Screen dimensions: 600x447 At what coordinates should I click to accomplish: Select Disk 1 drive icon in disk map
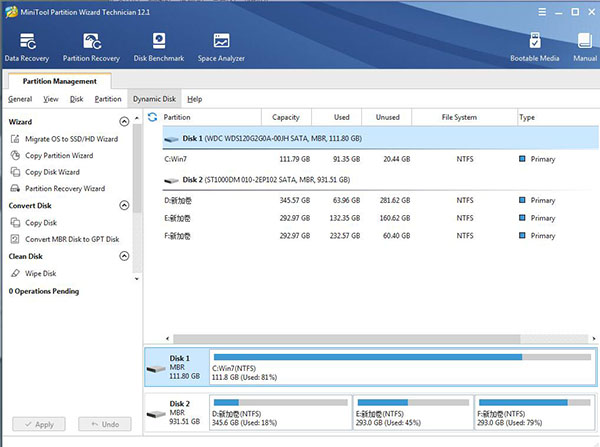(x=156, y=369)
